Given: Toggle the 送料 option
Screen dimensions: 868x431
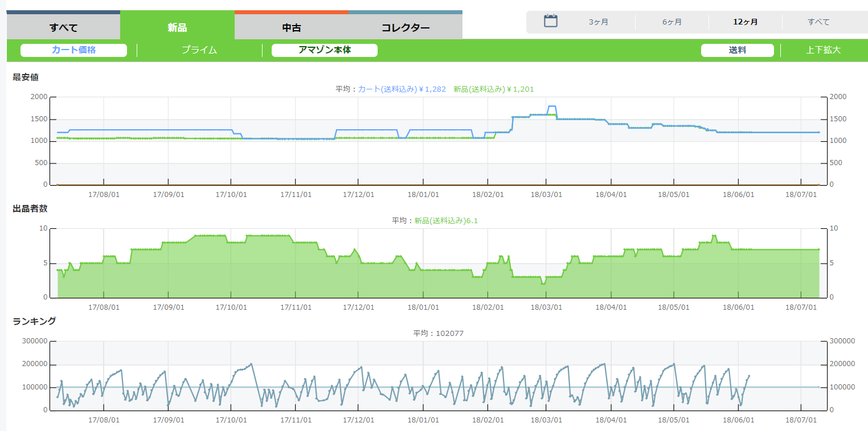Looking at the screenshot, I should 737,50.
